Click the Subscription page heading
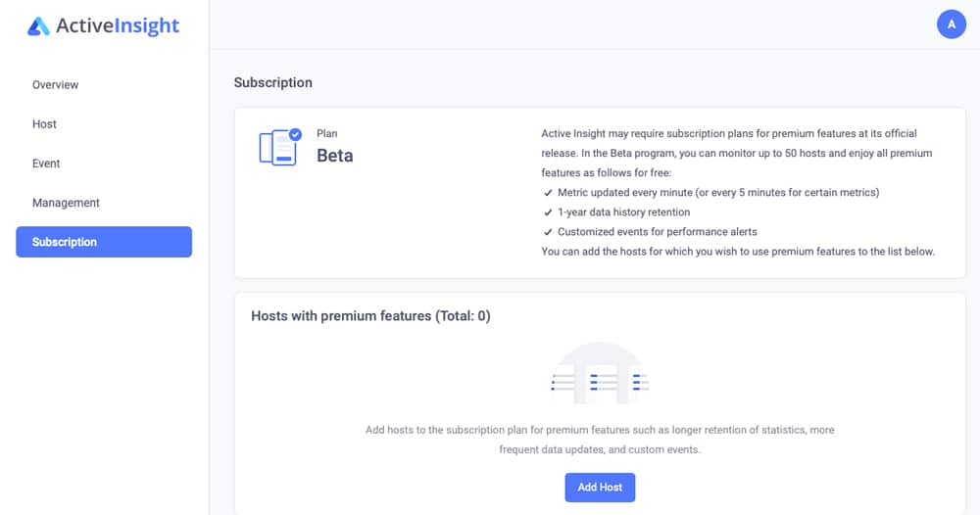 coord(273,82)
